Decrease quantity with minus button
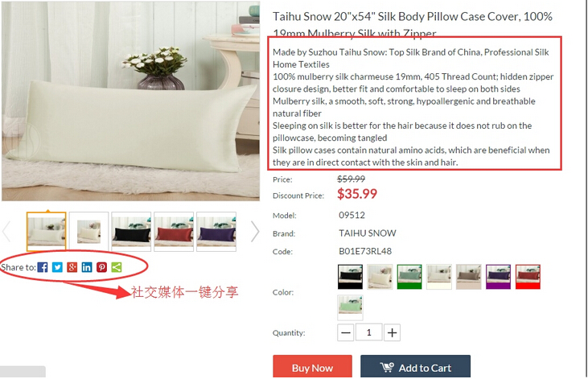Viewport: 588px width, 379px height. pos(345,332)
